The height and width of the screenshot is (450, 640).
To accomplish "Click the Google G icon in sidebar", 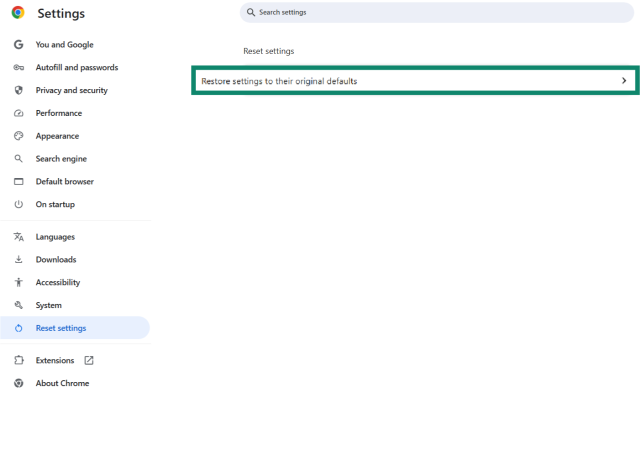I will (18, 45).
